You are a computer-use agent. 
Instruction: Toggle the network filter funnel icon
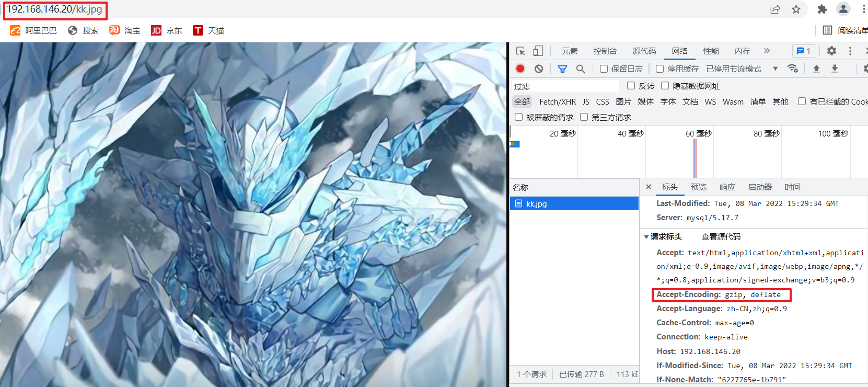(562, 69)
